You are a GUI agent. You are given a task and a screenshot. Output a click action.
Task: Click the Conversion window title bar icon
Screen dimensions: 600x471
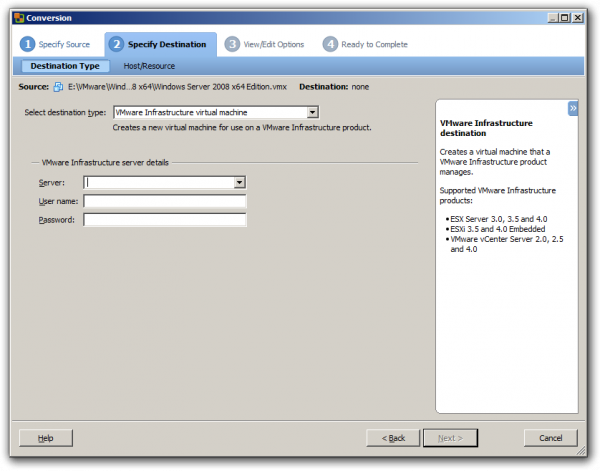tap(19, 18)
